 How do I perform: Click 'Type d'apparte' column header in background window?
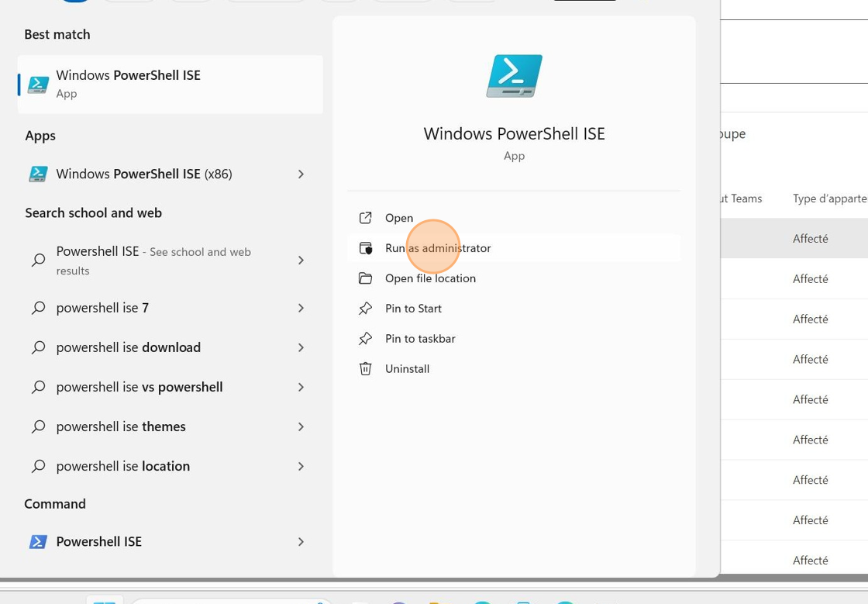tap(830, 198)
